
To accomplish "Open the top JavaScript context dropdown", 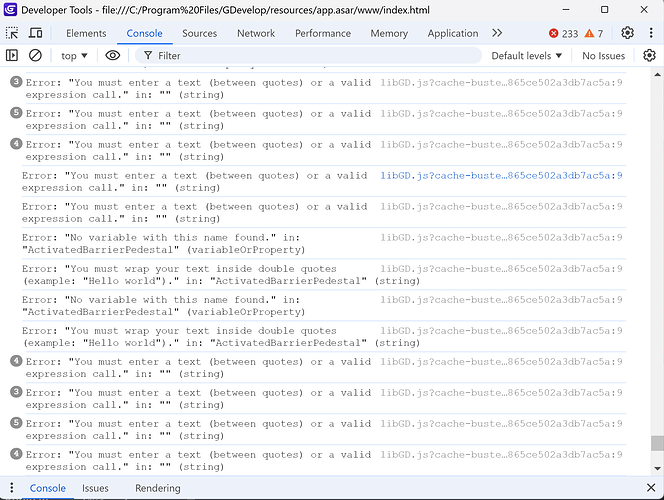I will 74,55.
